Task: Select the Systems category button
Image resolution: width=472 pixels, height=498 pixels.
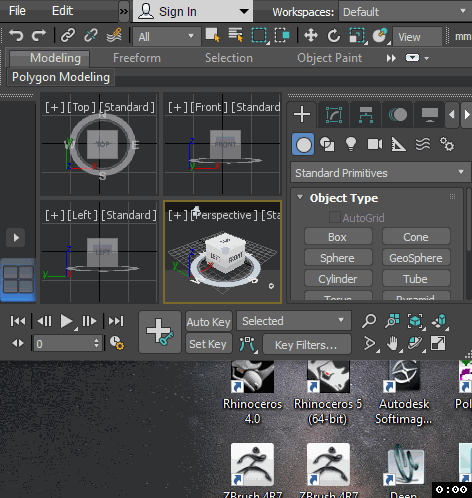Action: pos(447,144)
